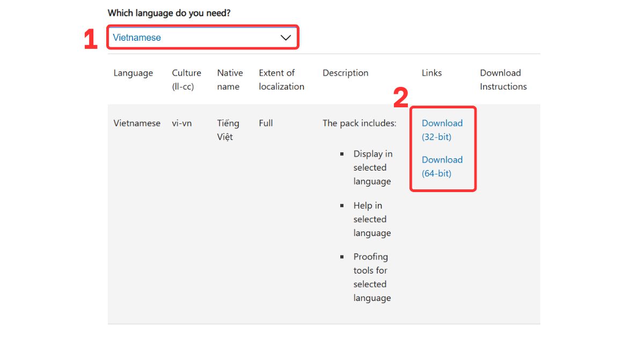644x338 pixels.
Task: Click the Download Instructions column header
Action: click(502, 79)
